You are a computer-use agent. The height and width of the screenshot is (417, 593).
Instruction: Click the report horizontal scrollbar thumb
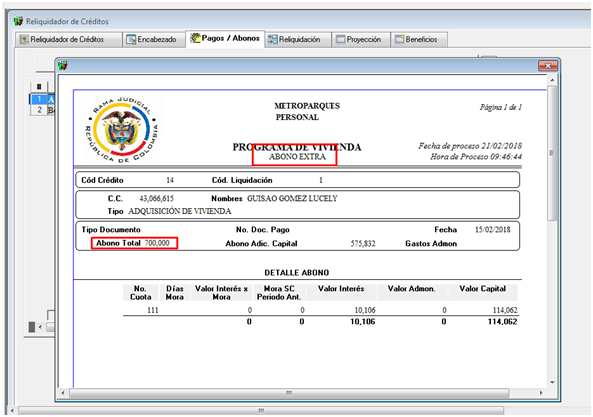pyautogui.click(x=289, y=393)
